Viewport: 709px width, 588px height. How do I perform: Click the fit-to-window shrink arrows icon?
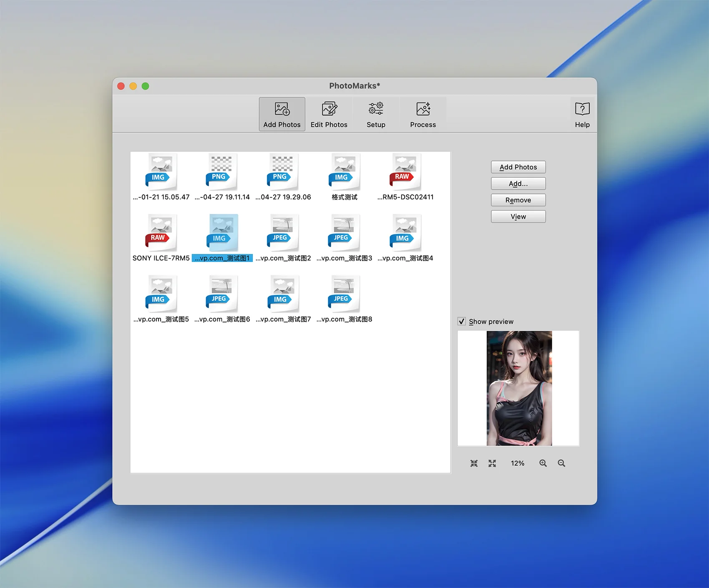474,463
